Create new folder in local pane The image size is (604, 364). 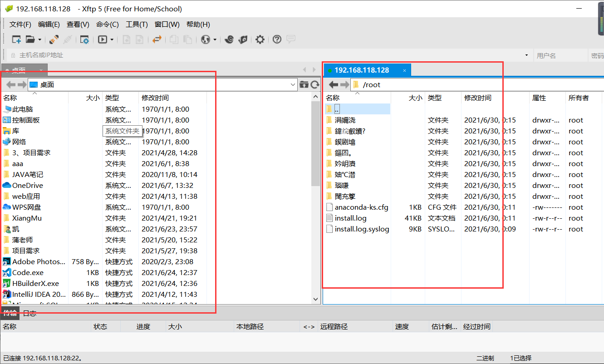304,84
